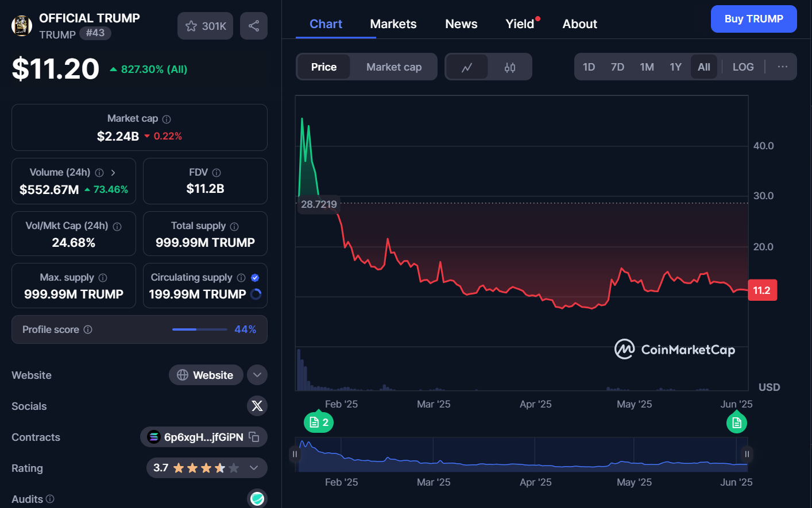
Task: Select the Price chart toggle
Action: [x=324, y=67]
